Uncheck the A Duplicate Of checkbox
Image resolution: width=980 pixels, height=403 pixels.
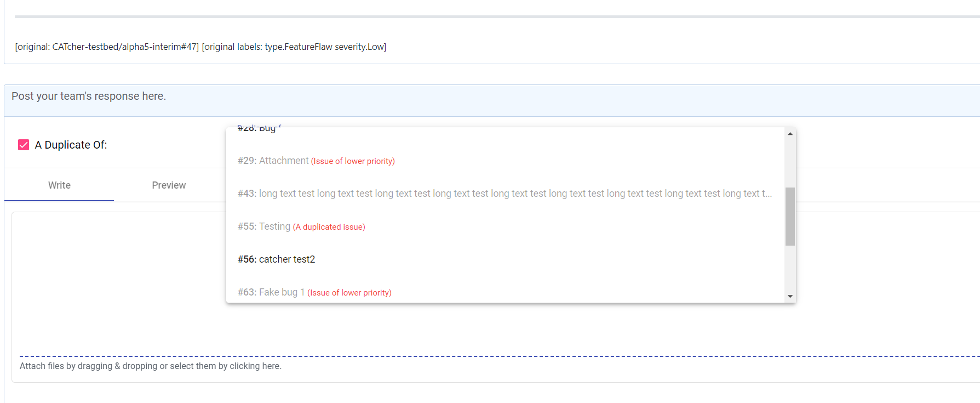[x=24, y=145]
